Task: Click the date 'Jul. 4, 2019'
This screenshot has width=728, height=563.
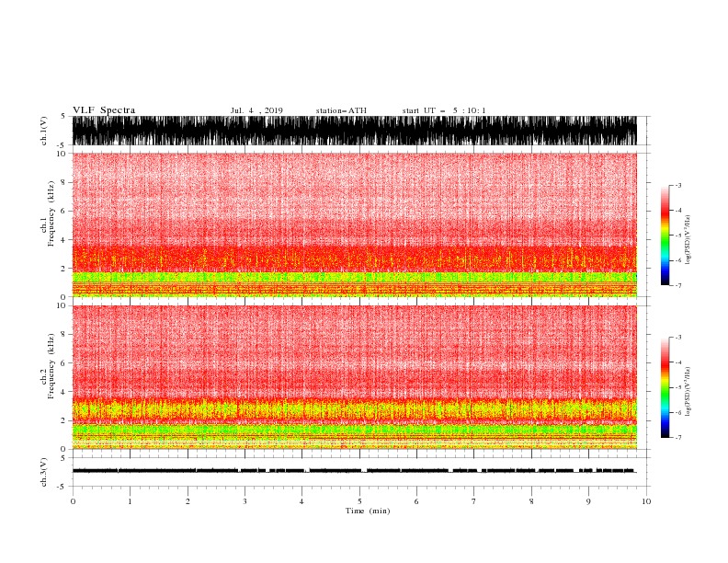Action: click(x=256, y=110)
